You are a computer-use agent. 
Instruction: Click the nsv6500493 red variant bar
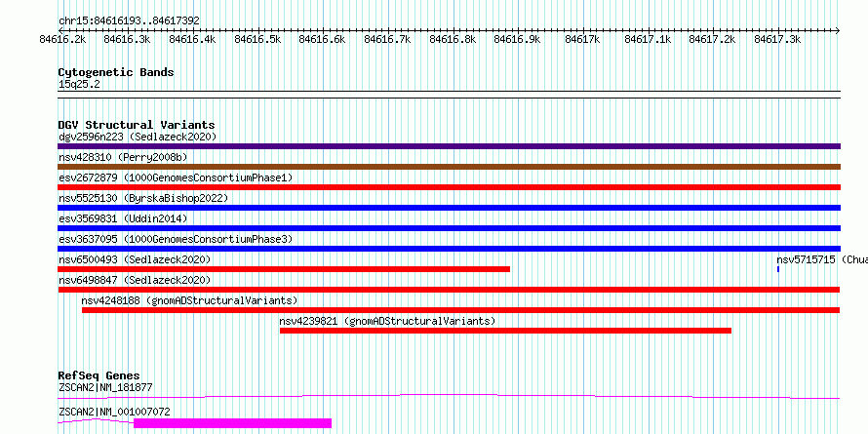pyautogui.click(x=284, y=269)
